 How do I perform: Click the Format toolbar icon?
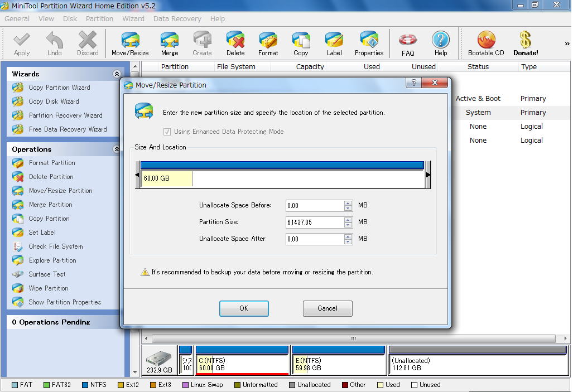268,43
